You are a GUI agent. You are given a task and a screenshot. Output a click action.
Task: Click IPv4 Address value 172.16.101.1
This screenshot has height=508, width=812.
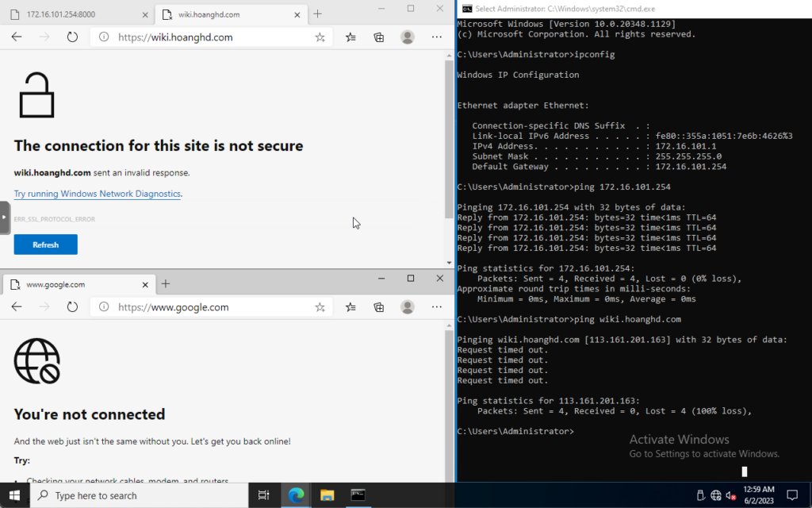click(686, 146)
